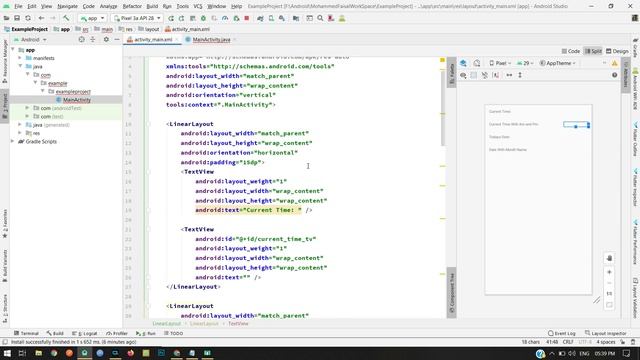Open the Terminal tool window
Image resolution: width=640 pixels, height=360 pixels.
26,333
